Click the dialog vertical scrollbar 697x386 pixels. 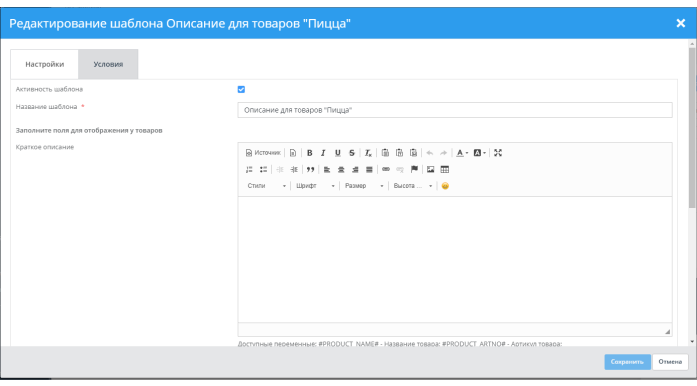pos(692,128)
